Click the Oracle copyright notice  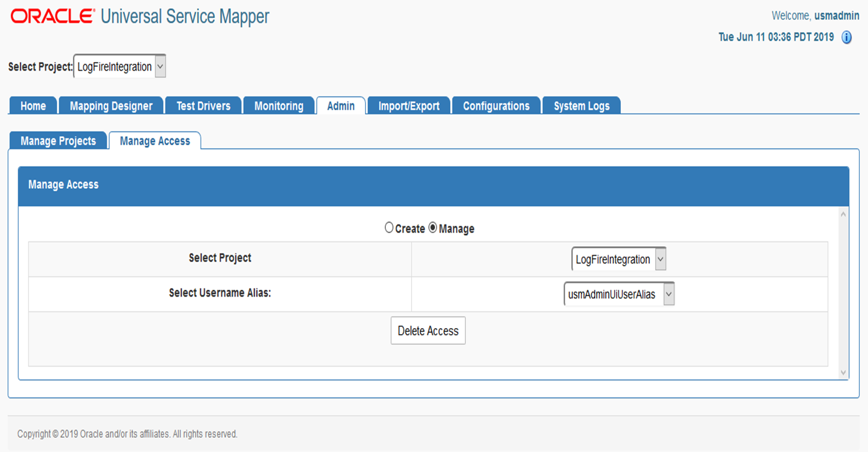[x=127, y=434]
